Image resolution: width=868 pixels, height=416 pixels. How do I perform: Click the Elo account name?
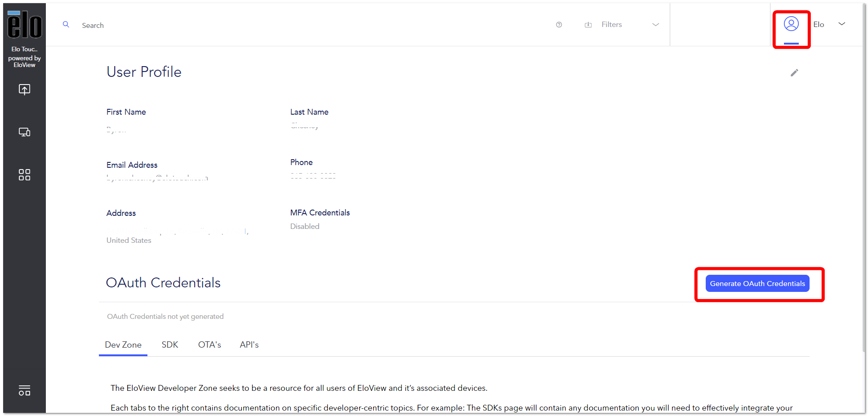(819, 24)
